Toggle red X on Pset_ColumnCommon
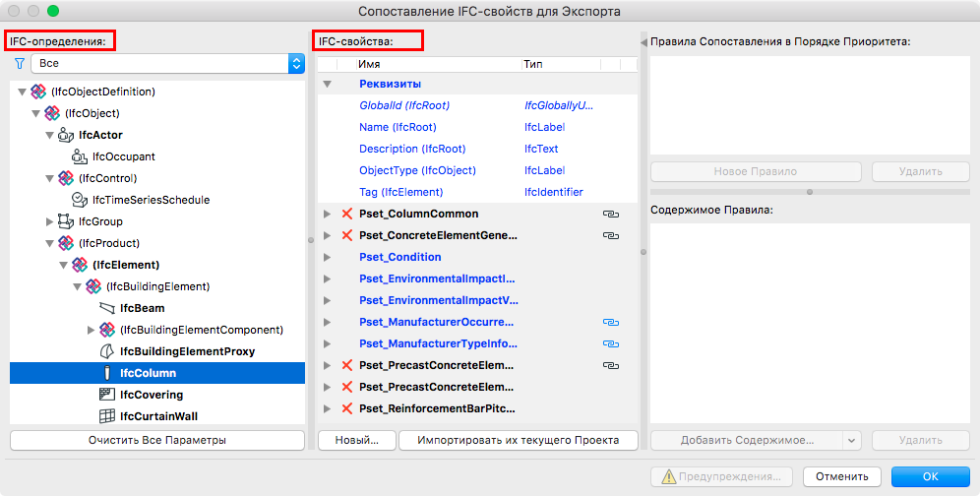 coord(346,214)
